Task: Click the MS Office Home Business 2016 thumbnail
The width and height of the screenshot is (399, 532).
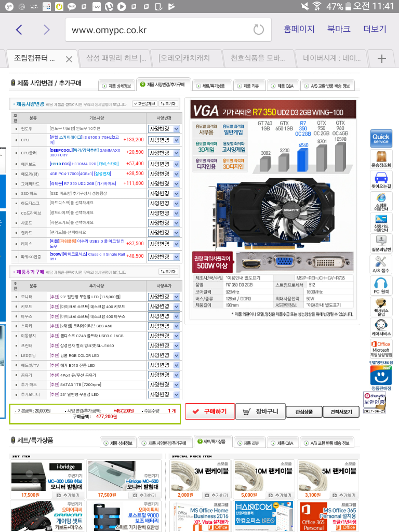Action: pyautogui.click(x=200, y=516)
